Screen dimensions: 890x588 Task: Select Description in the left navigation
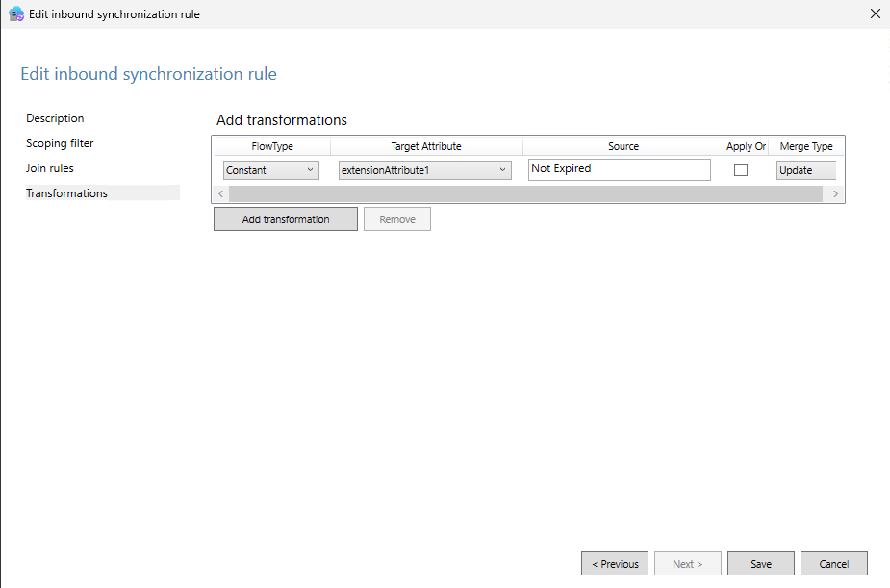[x=55, y=117]
